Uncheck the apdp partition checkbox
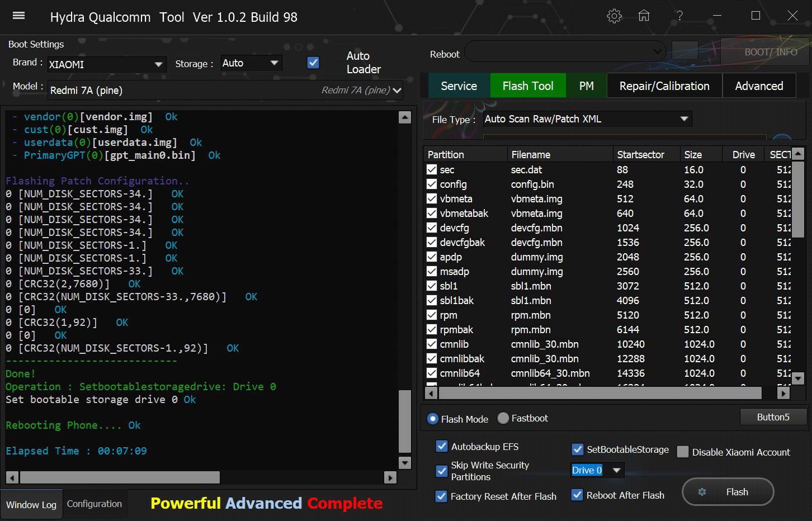The height and width of the screenshot is (521, 812). [432, 257]
